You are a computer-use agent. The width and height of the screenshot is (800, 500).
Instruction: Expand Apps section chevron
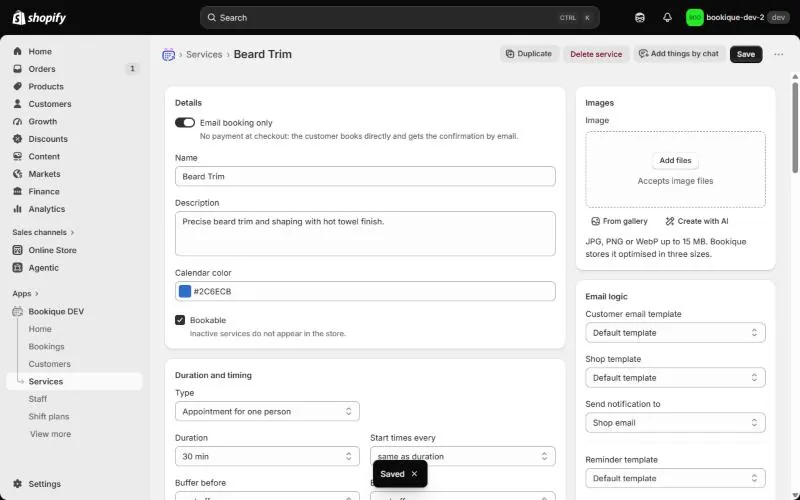[x=37, y=293]
